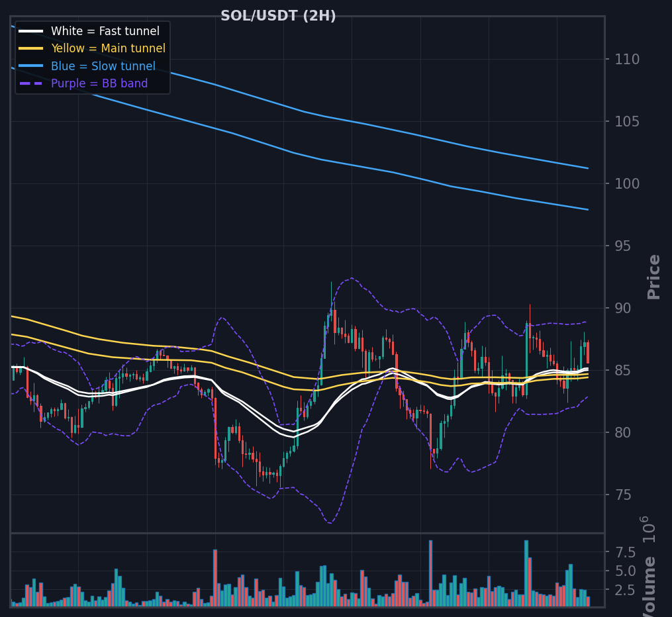Click the upper BB band peak near 92
Image resolution: width=672 pixels, height=617 pixels.
tap(352, 278)
